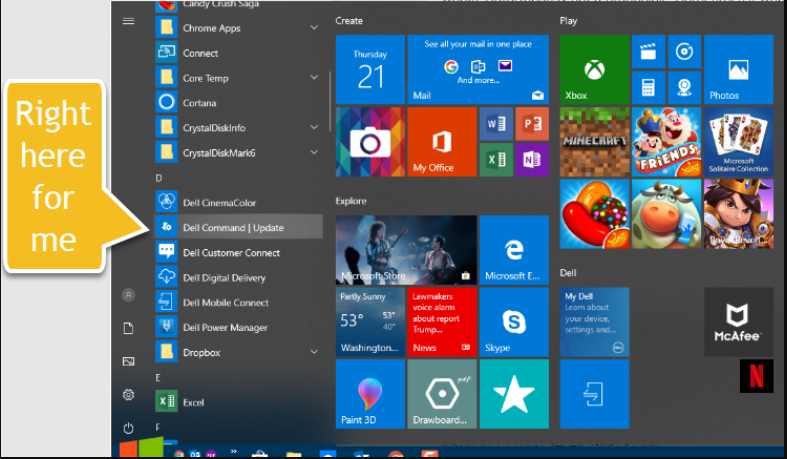Launch the Candy Crush Saga candy tile

594,214
